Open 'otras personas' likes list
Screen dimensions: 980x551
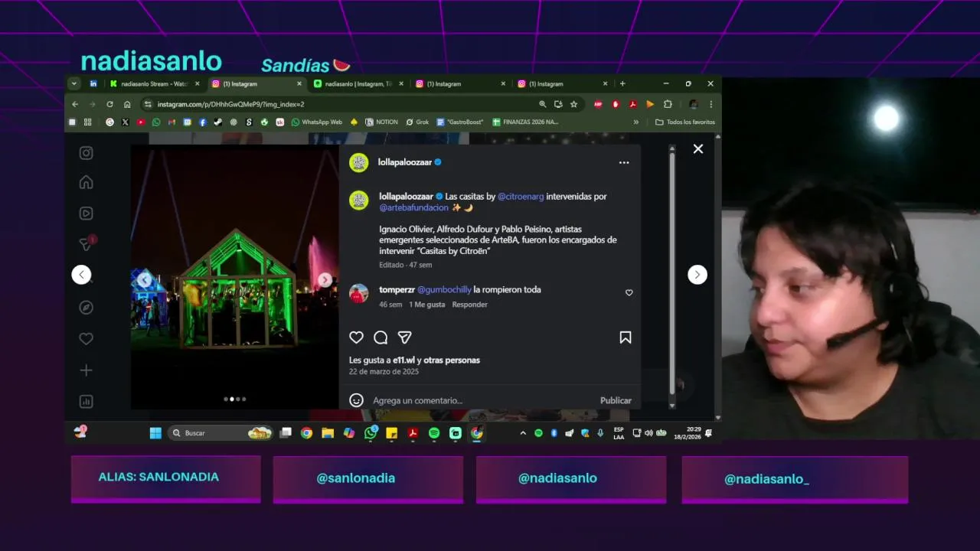452,360
